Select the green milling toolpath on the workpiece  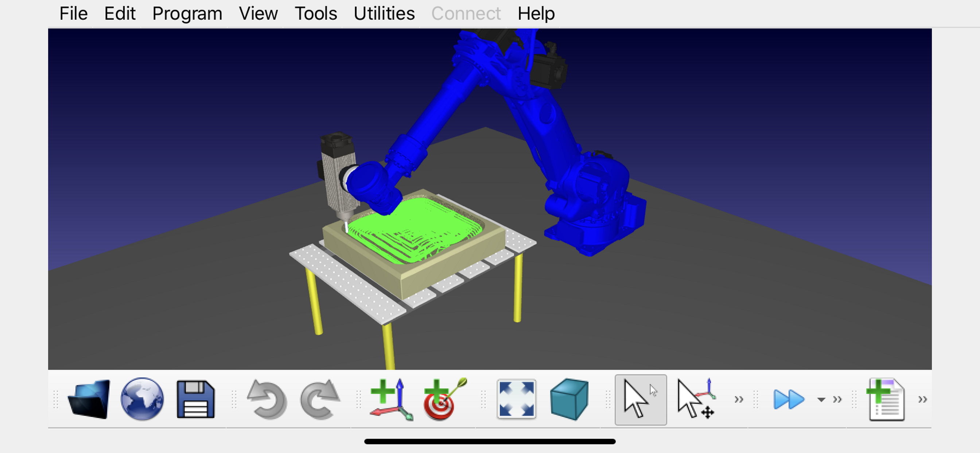click(415, 230)
